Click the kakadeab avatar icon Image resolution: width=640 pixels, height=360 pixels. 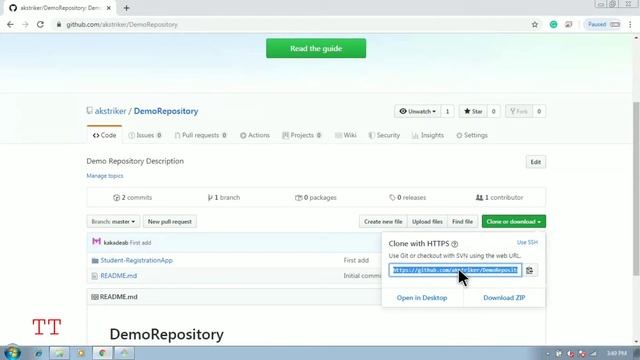click(x=96, y=242)
